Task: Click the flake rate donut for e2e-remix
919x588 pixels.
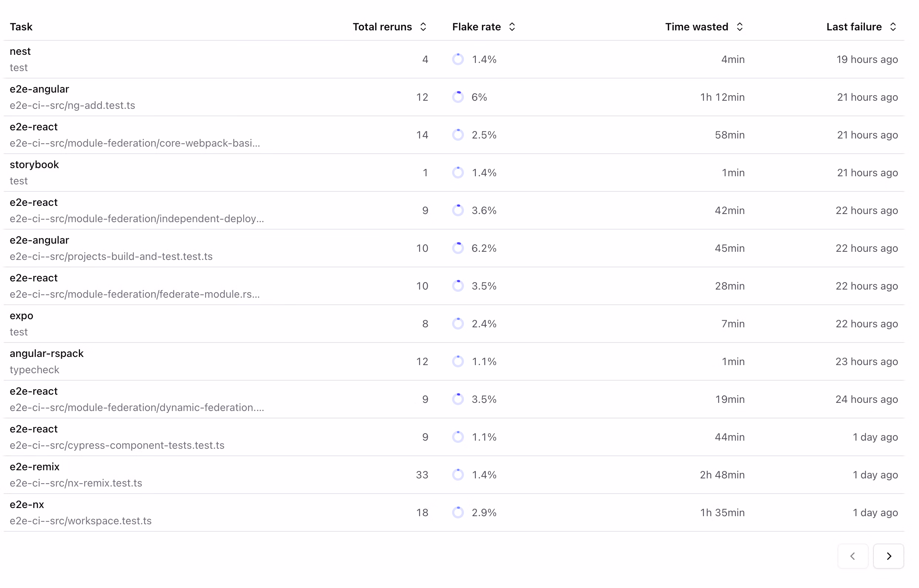Action: pyautogui.click(x=458, y=475)
